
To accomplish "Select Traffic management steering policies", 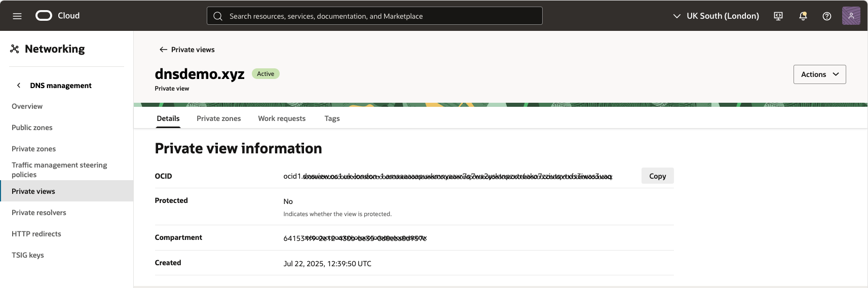I will pyautogui.click(x=59, y=170).
